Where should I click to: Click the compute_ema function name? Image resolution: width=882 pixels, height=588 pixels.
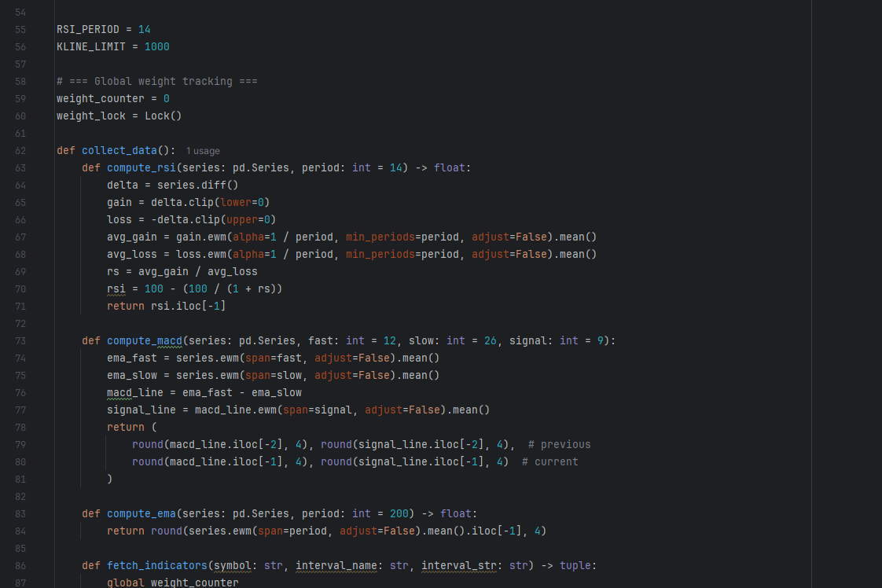coord(141,513)
